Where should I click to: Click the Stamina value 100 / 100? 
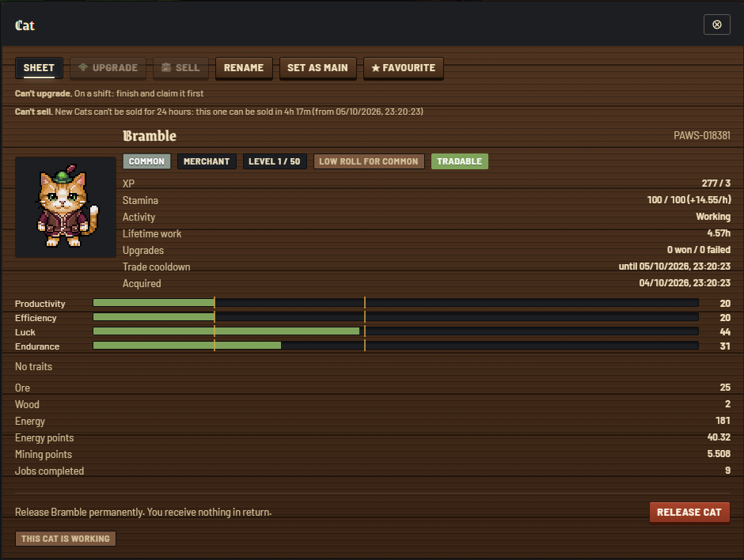(689, 200)
